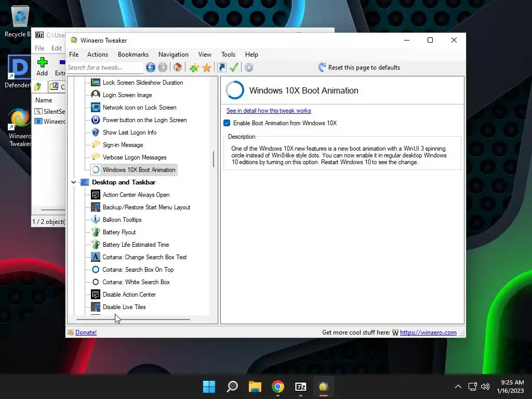Click the up folder icon in 7-Zip window
The height and width of the screenshot is (399, 532).
tap(38, 87)
